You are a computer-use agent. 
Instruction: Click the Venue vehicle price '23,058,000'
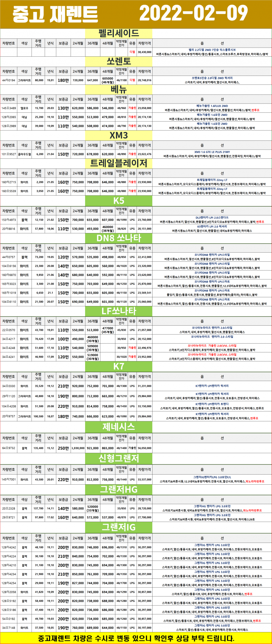click(x=145, y=108)
